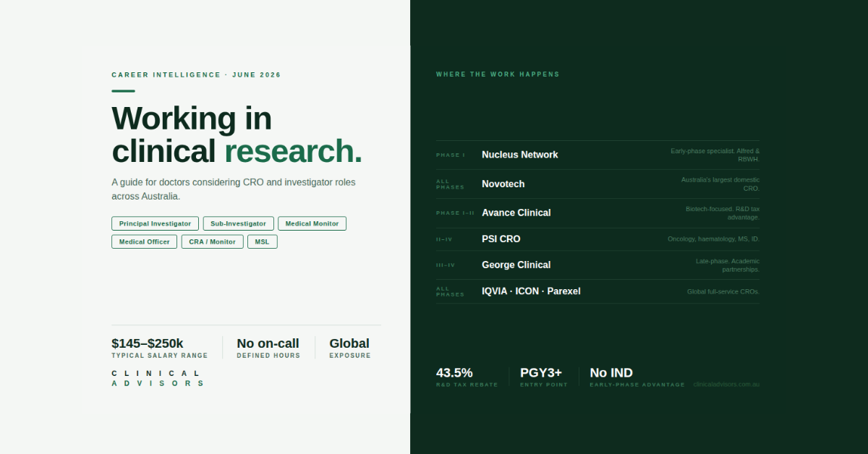Click the Medical Monitor tag

pos(312,224)
